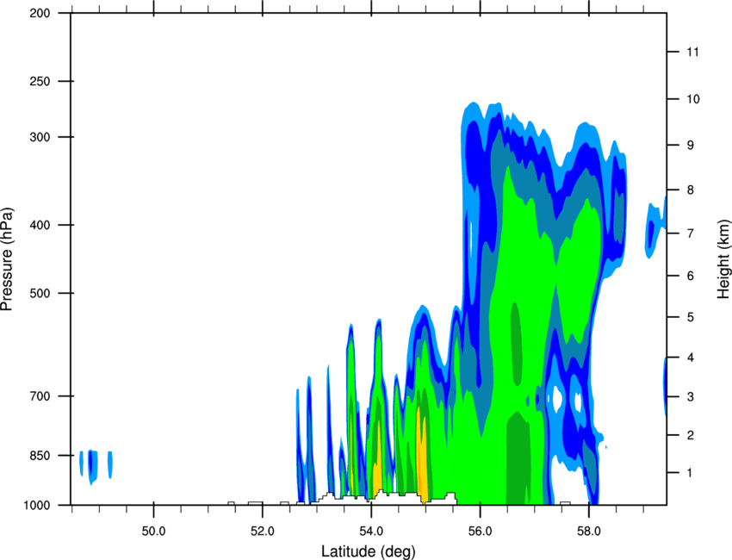This screenshot has height=560, width=732.
Task: Click the 500 pressure tick label
Action: click(40, 293)
